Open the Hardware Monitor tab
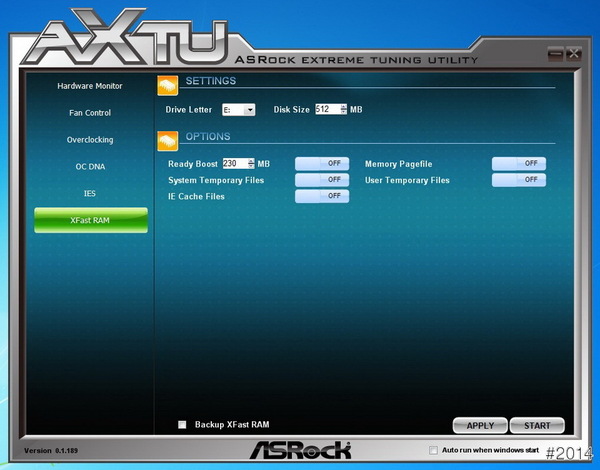Viewport: 600px width, 470px height. (x=90, y=86)
